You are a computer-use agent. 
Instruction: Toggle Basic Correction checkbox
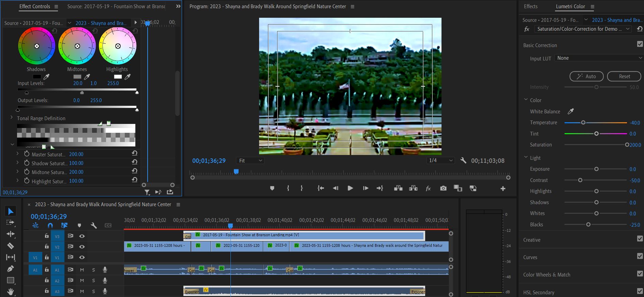click(640, 44)
